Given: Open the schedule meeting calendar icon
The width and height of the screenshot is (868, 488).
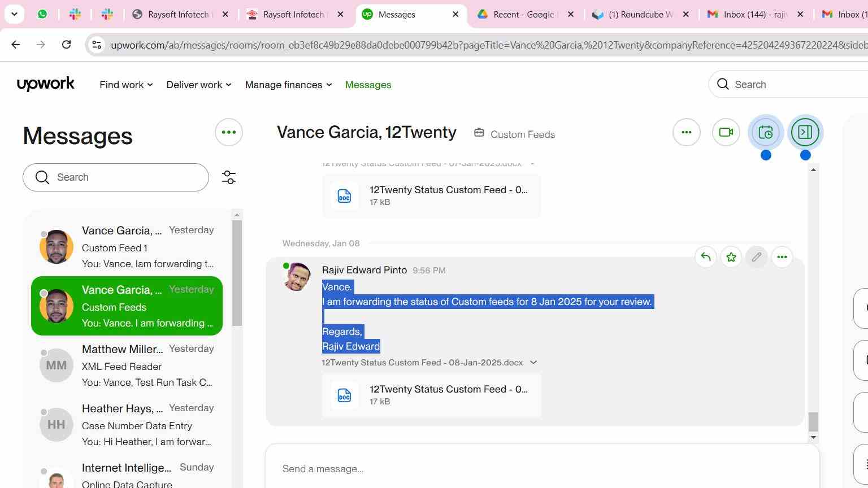Looking at the screenshot, I should pyautogui.click(x=766, y=132).
